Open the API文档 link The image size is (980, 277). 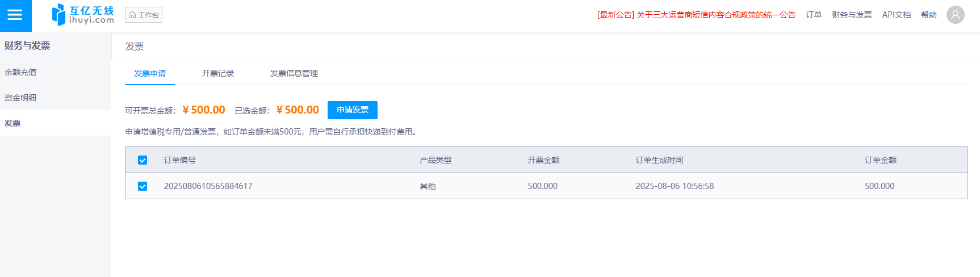click(896, 15)
